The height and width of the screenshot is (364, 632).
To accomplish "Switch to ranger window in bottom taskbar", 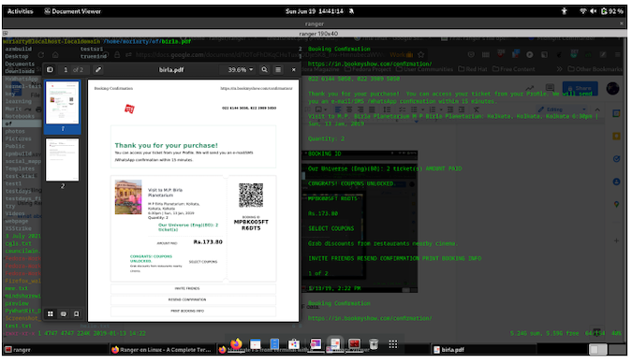I will point(55,350).
